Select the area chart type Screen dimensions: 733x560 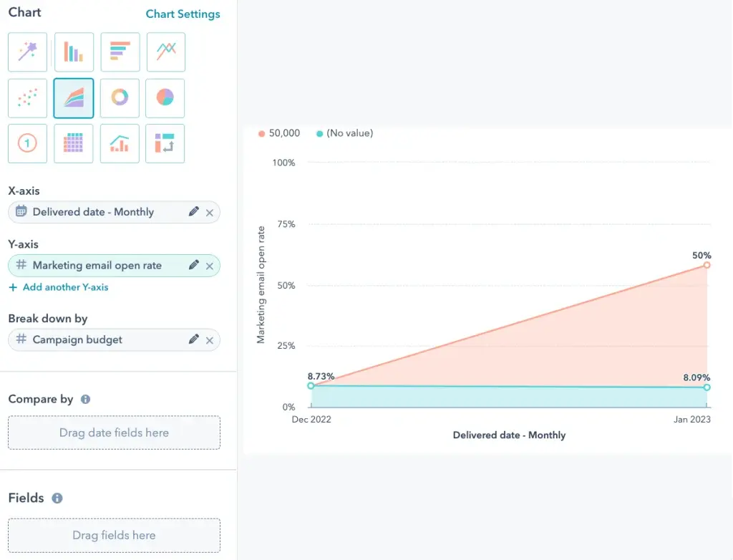[x=74, y=98]
